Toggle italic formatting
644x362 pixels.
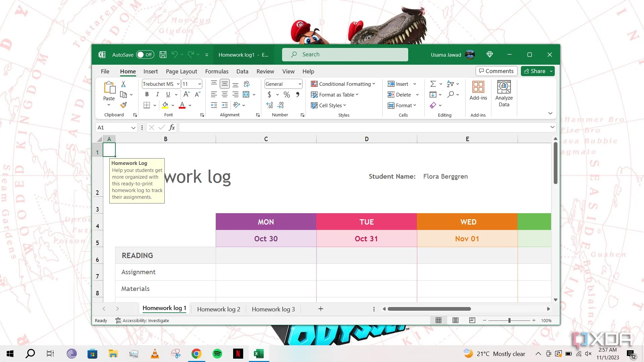[x=157, y=95]
